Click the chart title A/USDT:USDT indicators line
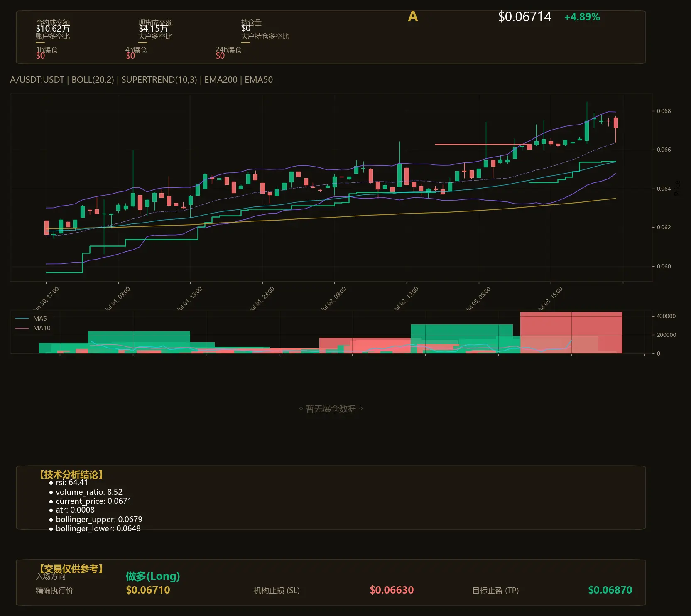Image resolution: width=691 pixels, height=616 pixels. click(142, 80)
